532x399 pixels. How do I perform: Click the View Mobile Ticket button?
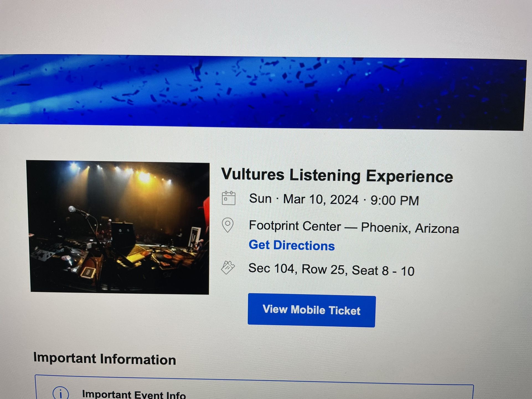click(x=311, y=310)
